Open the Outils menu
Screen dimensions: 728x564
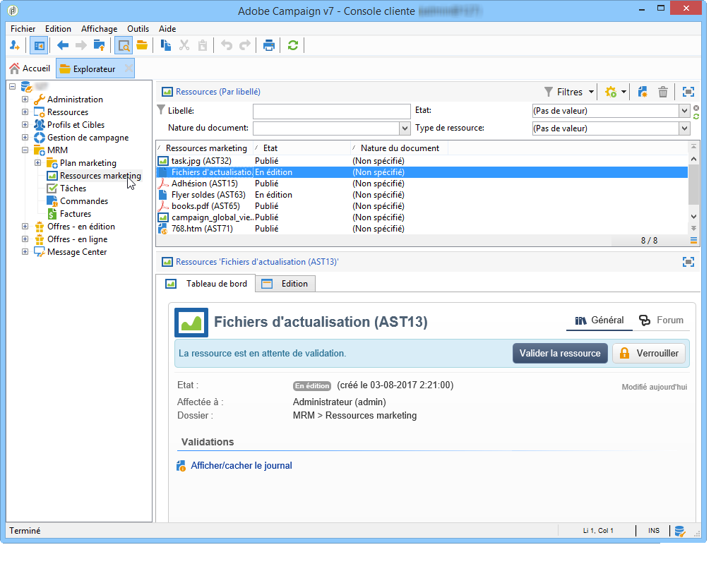[138, 29]
